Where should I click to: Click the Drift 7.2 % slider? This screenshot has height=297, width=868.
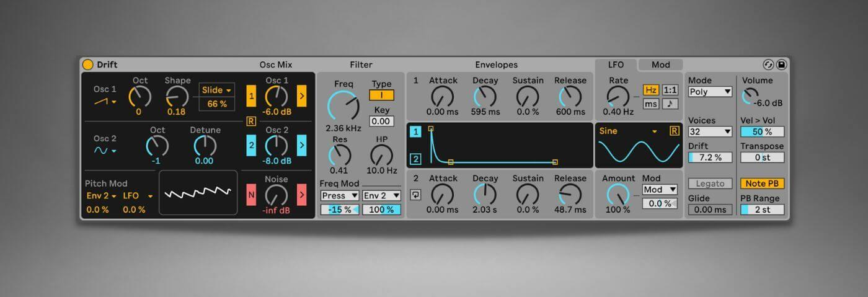coord(710,157)
